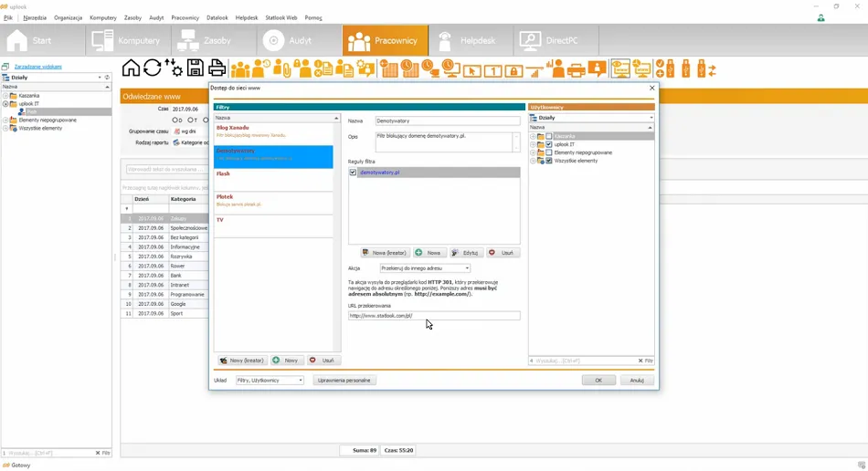Image resolution: width=868 pixels, height=471 pixels.
Task: Click the Save floppy disk toolbar icon
Action: point(195,68)
